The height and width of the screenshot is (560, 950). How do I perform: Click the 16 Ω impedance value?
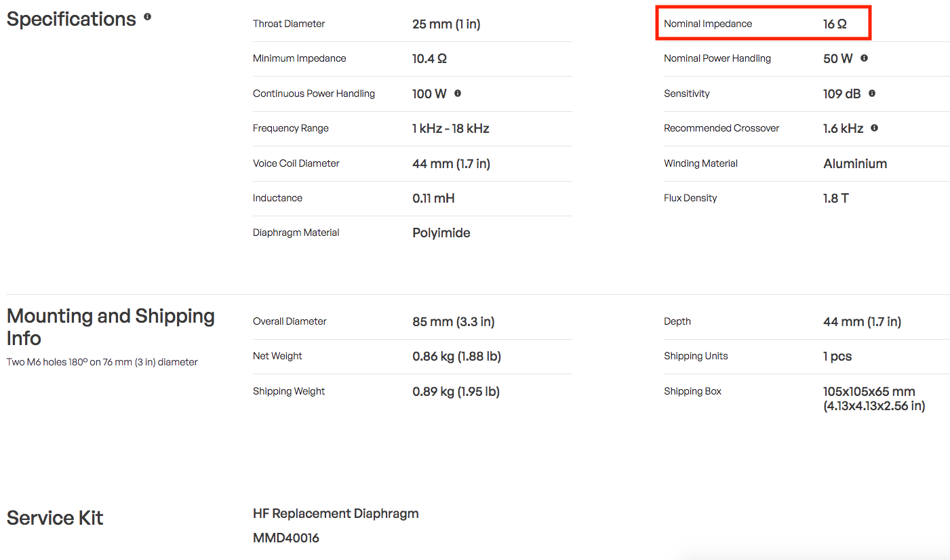click(835, 24)
